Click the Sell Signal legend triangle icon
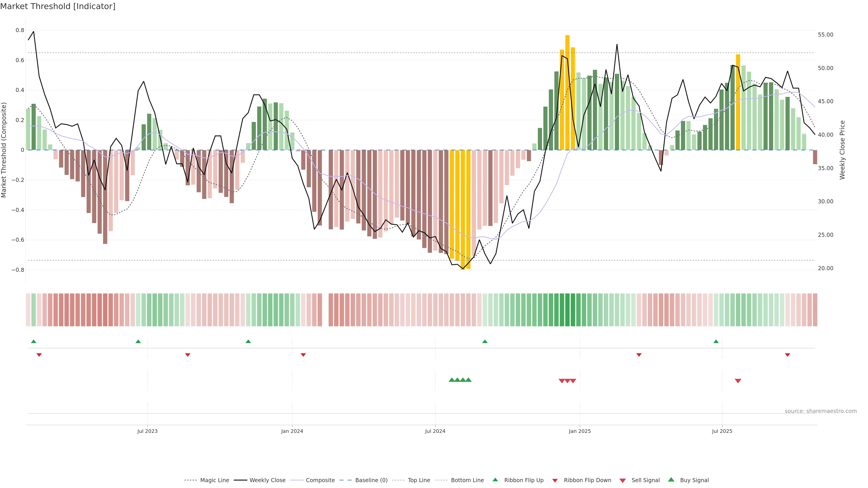The width and height of the screenshot is (868, 488). pos(622,480)
